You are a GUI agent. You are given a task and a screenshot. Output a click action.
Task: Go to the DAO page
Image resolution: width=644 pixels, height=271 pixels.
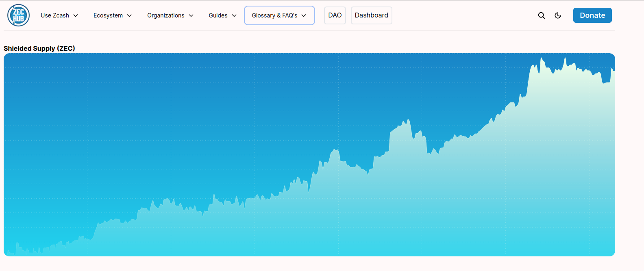click(x=335, y=15)
